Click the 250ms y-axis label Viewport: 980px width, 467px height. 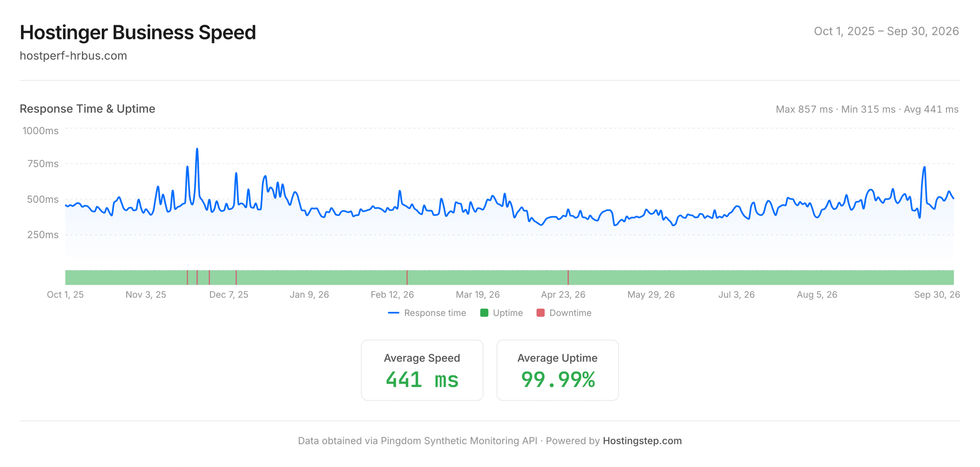coord(43,235)
